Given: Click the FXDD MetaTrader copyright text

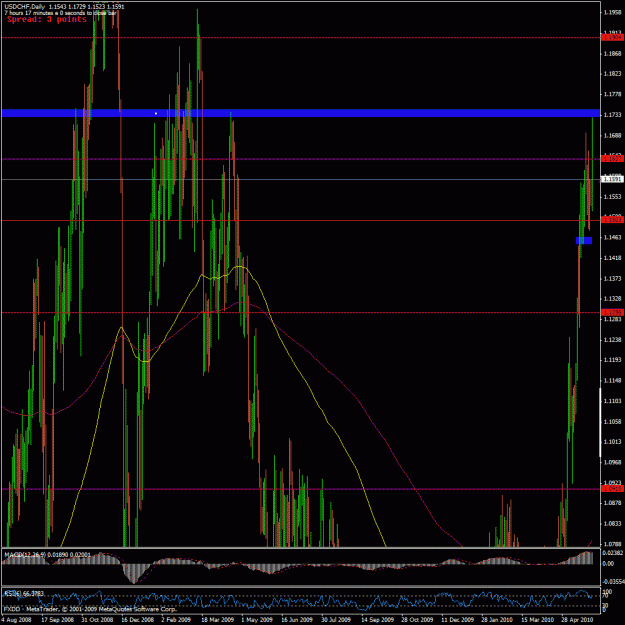Looking at the screenshot, I should (90, 609).
